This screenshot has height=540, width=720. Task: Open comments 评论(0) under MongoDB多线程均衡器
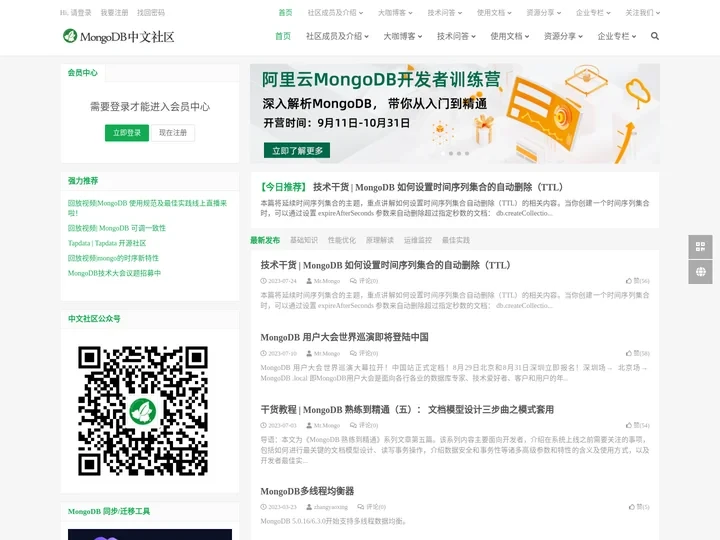tap(372, 507)
